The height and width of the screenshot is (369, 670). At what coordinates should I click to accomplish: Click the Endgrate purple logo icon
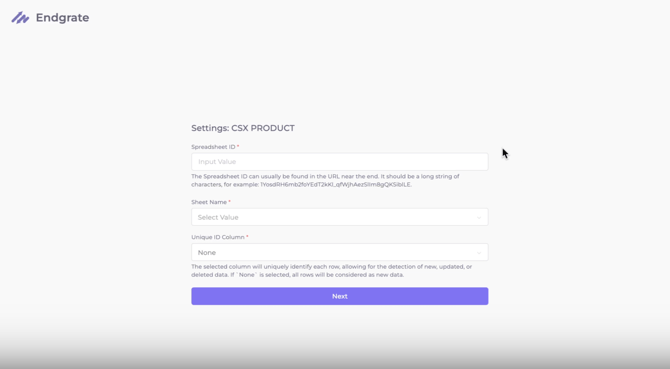[x=20, y=18]
